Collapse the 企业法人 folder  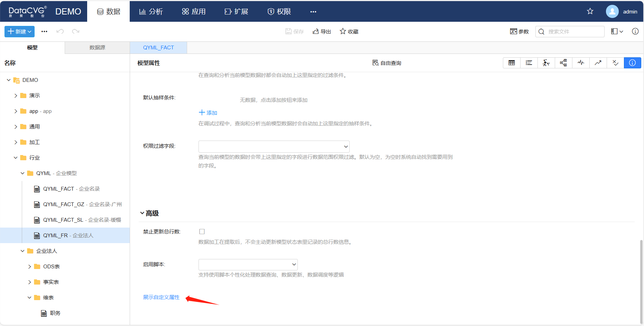[x=22, y=251]
